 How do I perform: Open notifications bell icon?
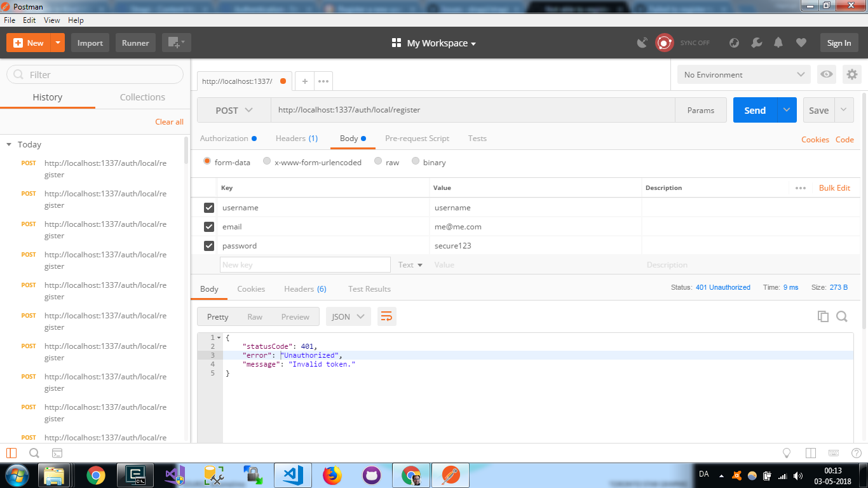778,43
